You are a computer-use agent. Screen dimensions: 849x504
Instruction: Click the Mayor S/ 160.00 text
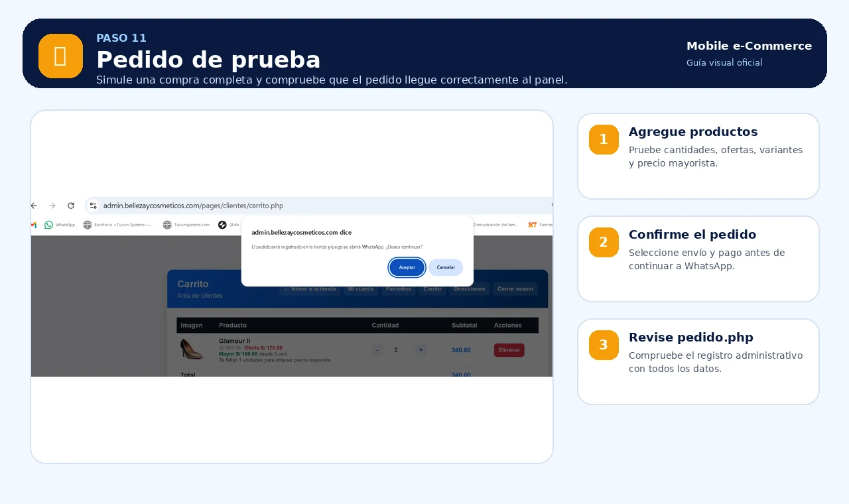click(x=238, y=353)
